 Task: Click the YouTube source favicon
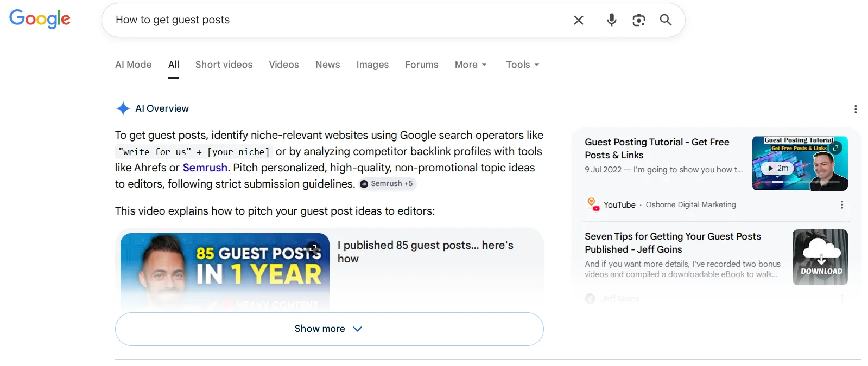593,204
